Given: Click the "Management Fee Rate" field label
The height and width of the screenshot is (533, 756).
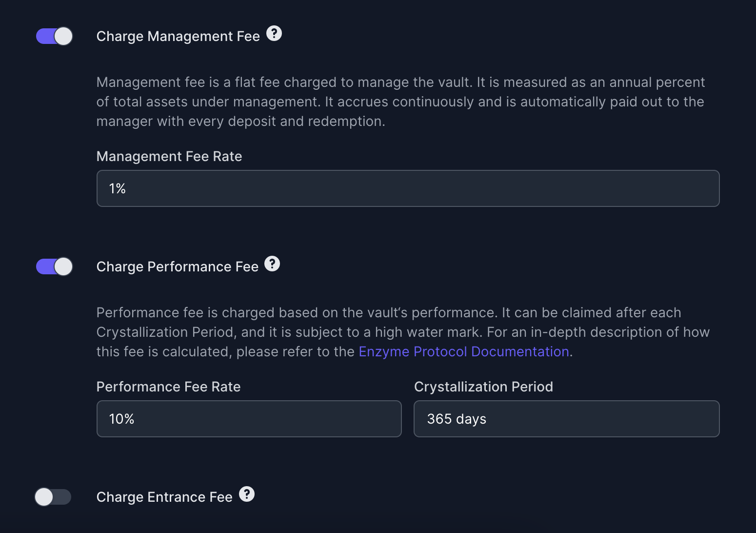Looking at the screenshot, I should tap(169, 156).
